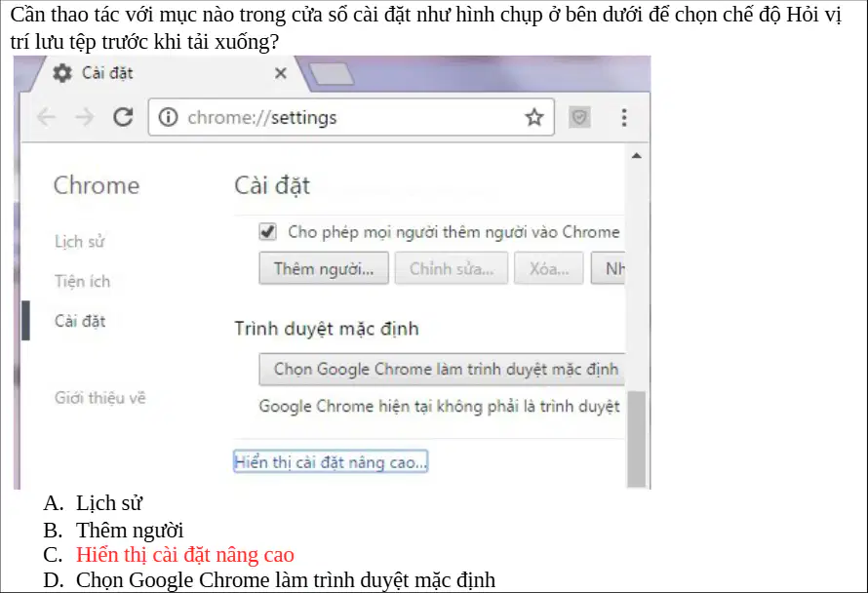Click the Thêm người... button
The image size is (868, 593).
pyautogui.click(x=324, y=268)
